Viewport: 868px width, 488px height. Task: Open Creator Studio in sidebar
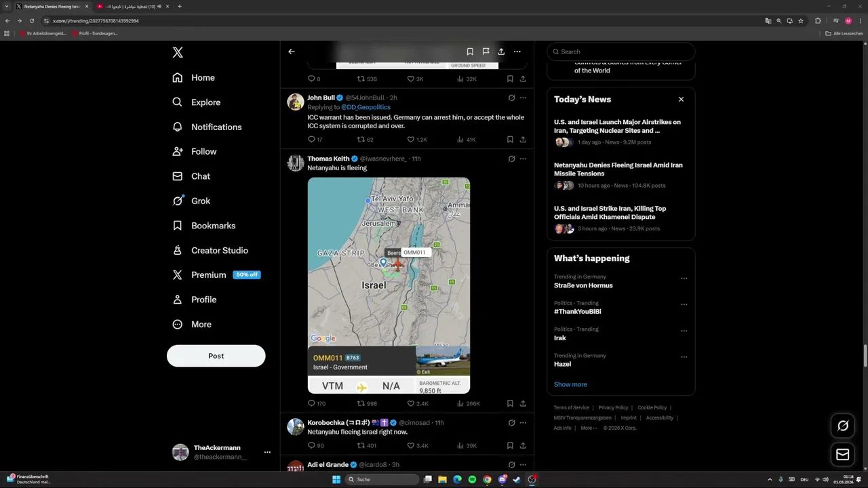click(x=210, y=250)
